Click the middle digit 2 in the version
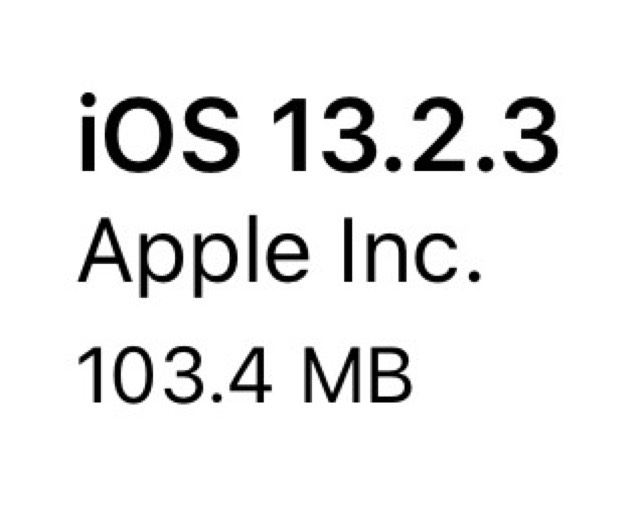The image size is (640, 506). [439, 135]
